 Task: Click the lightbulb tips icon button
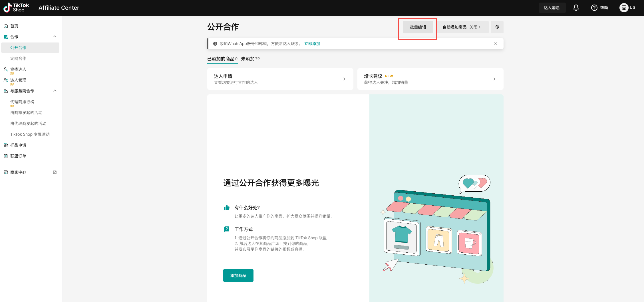tap(497, 27)
